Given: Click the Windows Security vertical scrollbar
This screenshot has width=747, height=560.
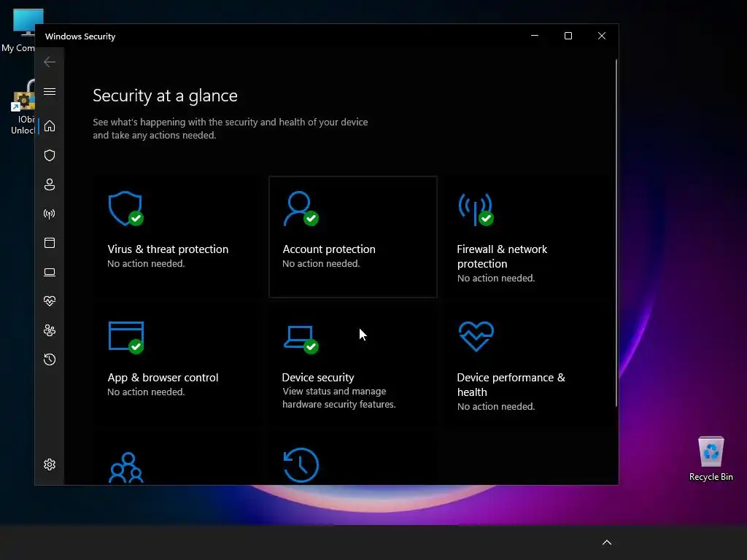Looking at the screenshot, I should 616,233.
